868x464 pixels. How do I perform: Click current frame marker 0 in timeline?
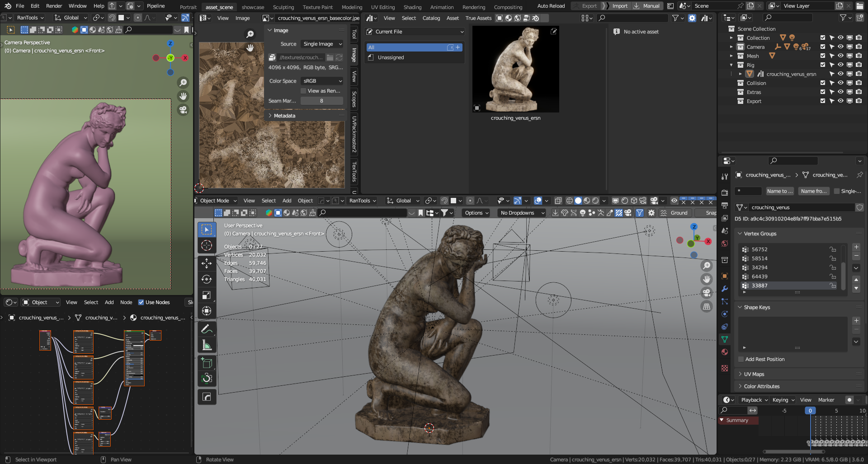click(810, 411)
